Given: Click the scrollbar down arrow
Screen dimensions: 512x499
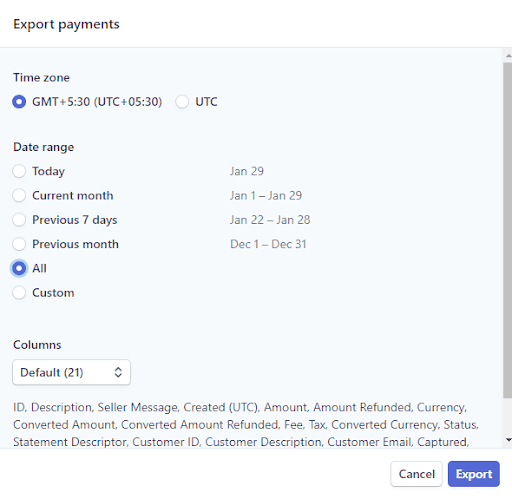Looking at the screenshot, I should (508, 440).
